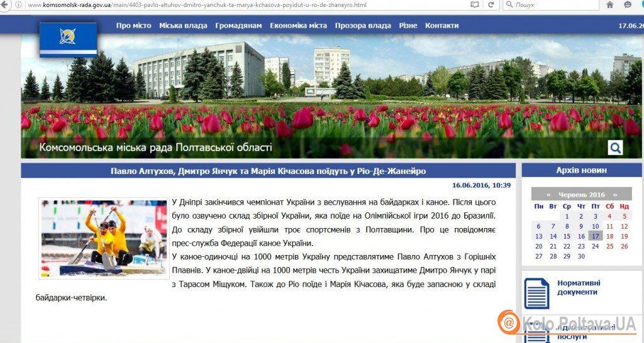Open site search magnifier on the banner
The image size is (644, 343).
pos(615,148)
